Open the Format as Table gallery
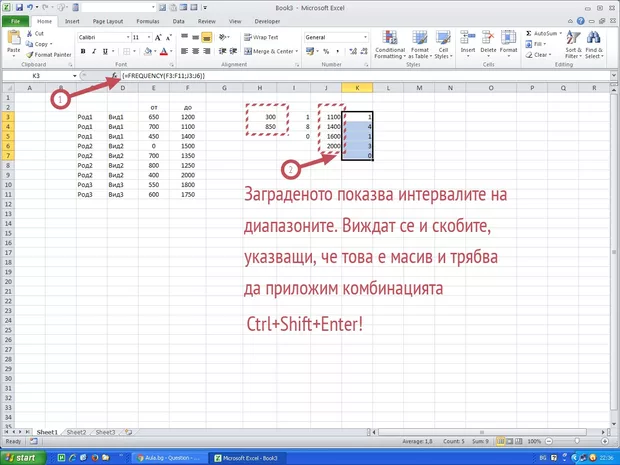This screenshot has height=465, width=620. [420, 45]
